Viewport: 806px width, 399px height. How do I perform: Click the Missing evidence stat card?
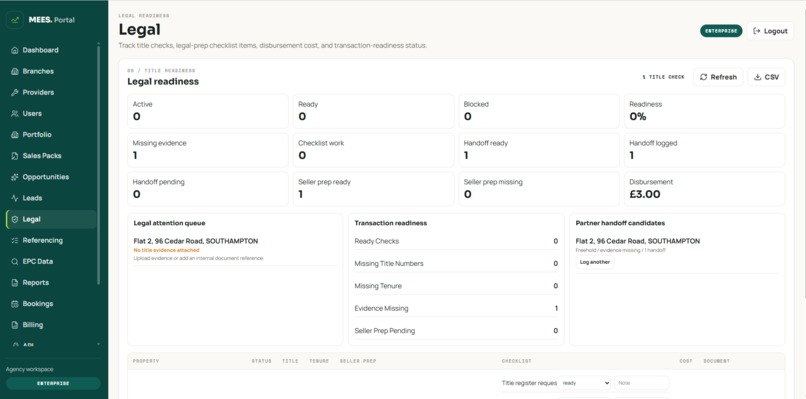[208, 150]
